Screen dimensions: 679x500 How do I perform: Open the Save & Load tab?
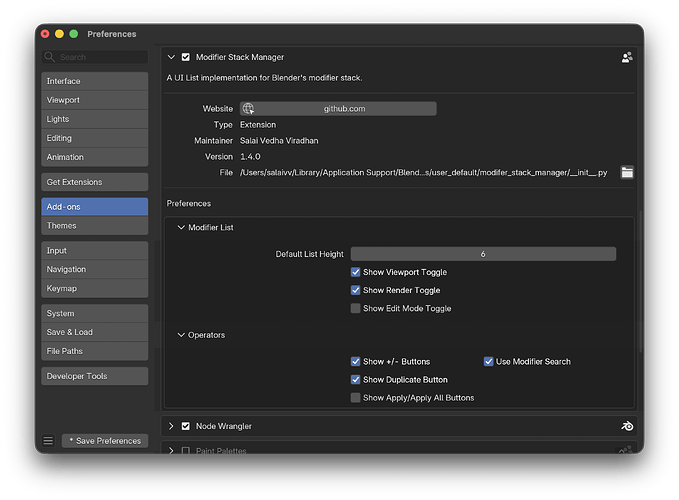pyautogui.click(x=94, y=332)
